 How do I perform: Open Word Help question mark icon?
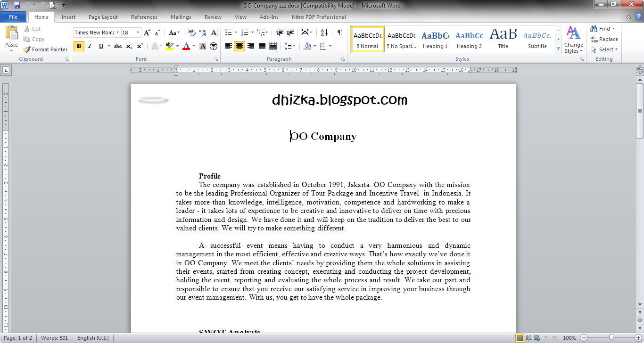639,17
